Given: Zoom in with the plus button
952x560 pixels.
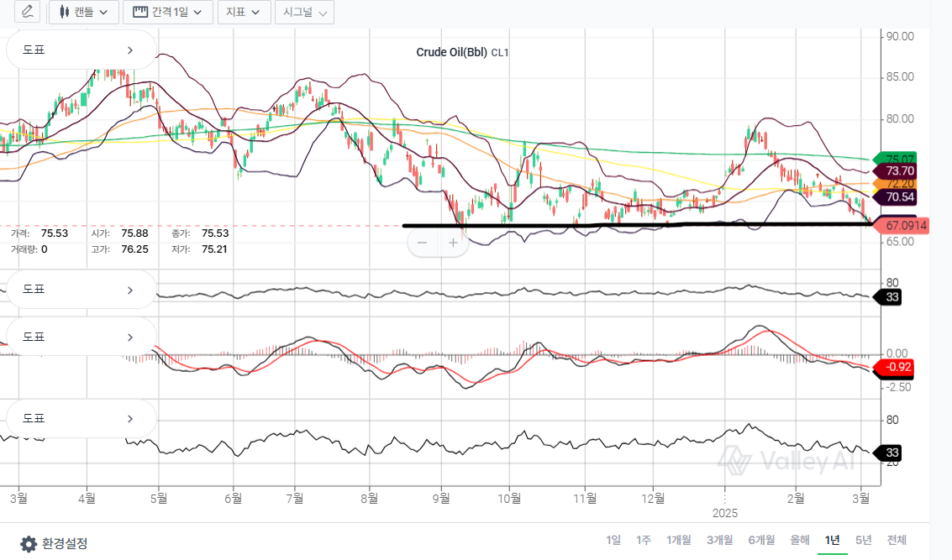Looking at the screenshot, I should coord(453,243).
